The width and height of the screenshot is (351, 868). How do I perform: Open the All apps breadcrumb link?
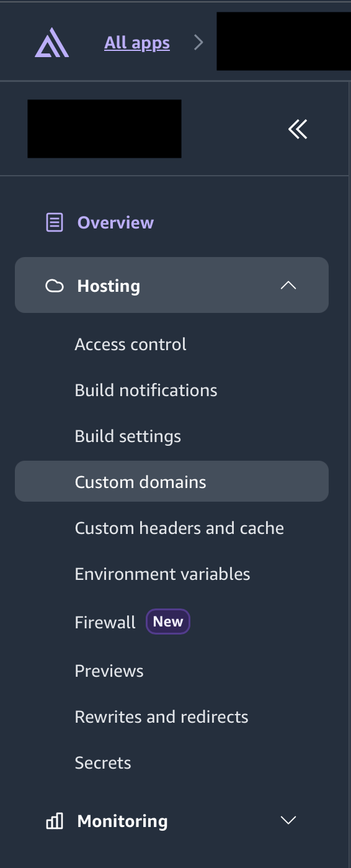point(137,43)
